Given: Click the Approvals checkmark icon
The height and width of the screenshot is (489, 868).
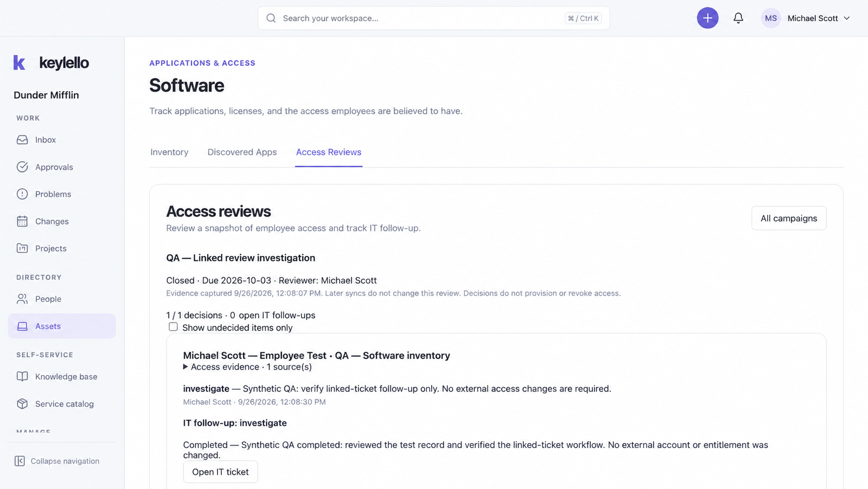Looking at the screenshot, I should [x=22, y=167].
